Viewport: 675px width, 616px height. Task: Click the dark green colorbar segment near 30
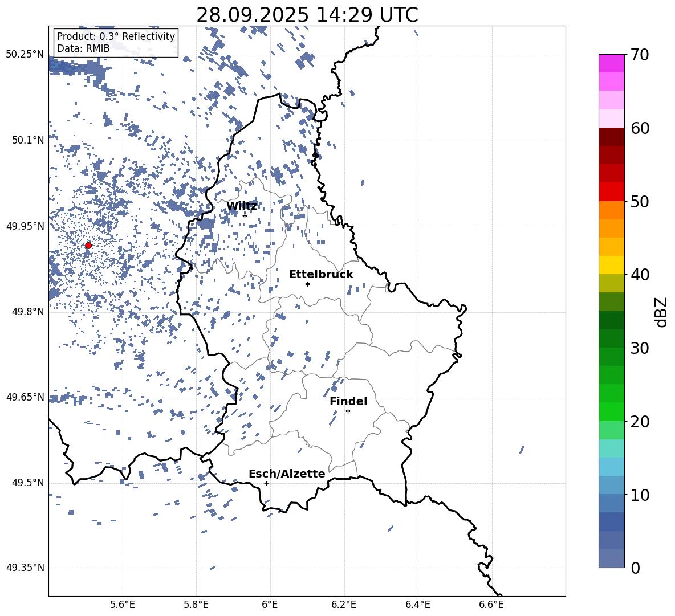[x=612, y=338]
